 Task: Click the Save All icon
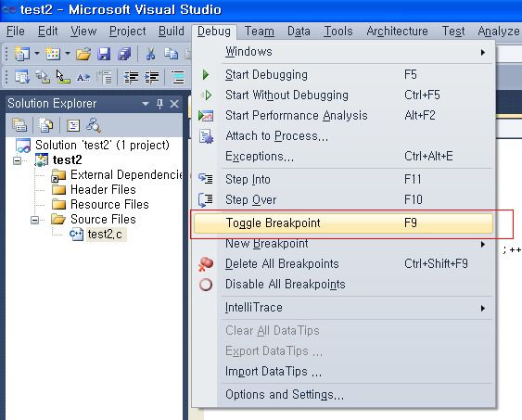pos(124,54)
